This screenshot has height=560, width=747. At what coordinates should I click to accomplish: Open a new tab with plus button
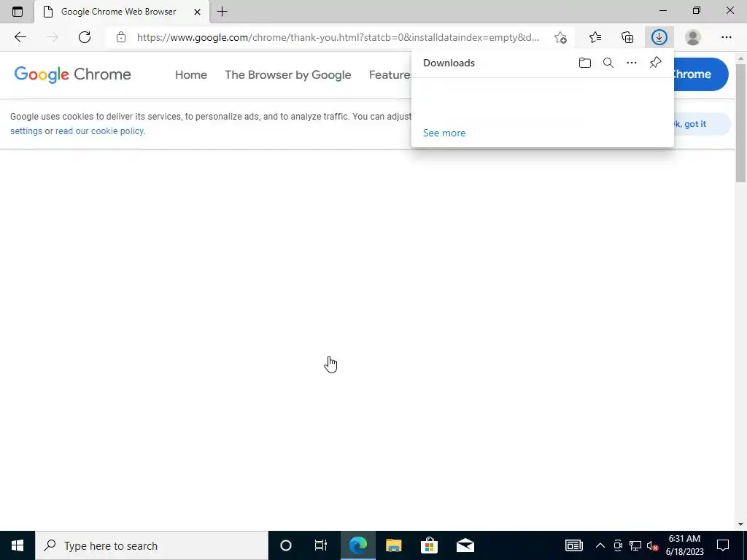[x=222, y=12]
